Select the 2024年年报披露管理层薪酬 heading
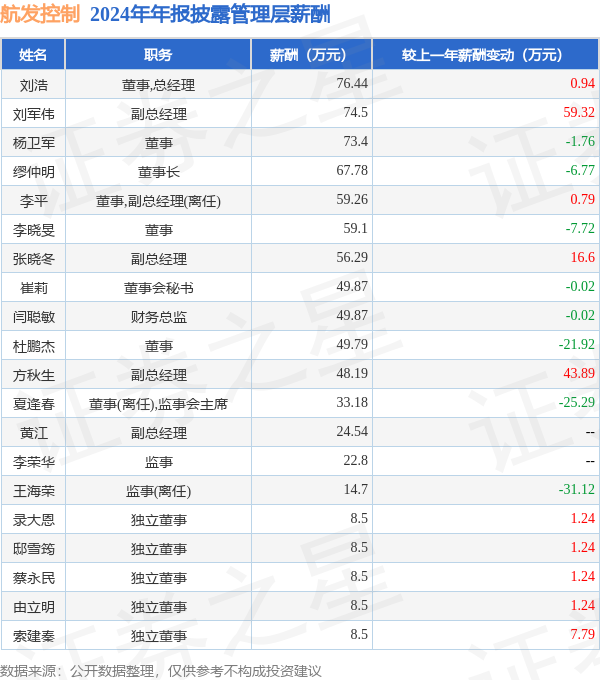600x680 pixels. [x=210, y=14]
